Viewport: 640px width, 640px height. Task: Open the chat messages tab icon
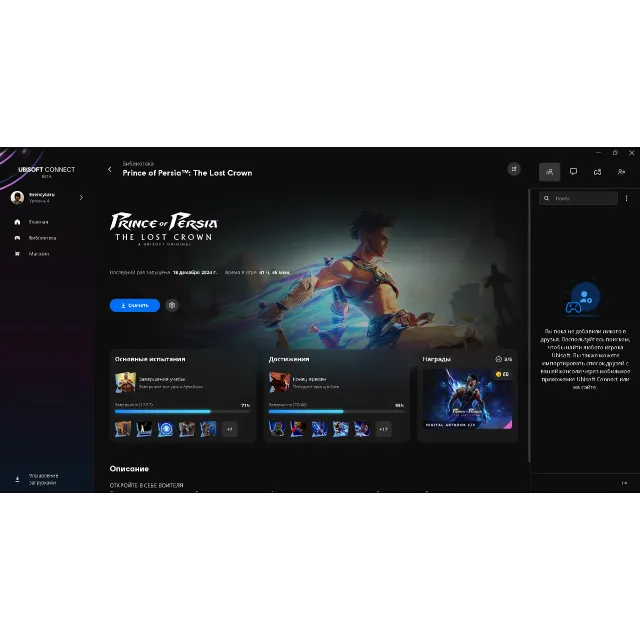(x=573, y=172)
